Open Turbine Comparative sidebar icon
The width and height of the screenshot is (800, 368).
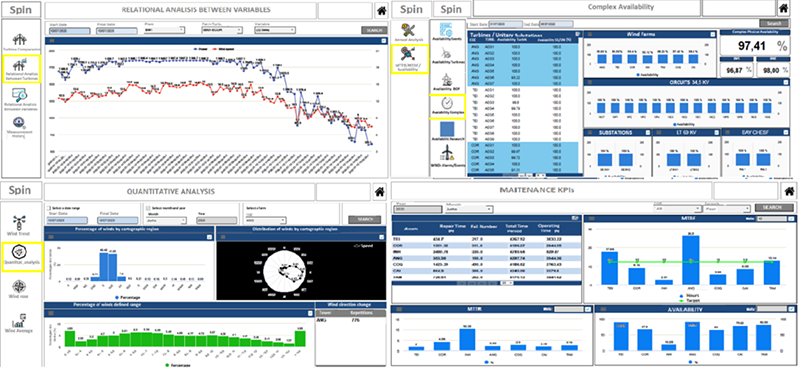click(20, 38)
